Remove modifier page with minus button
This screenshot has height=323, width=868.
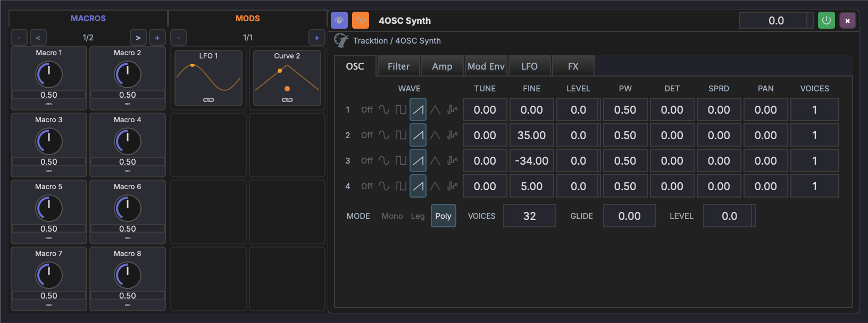179,38
